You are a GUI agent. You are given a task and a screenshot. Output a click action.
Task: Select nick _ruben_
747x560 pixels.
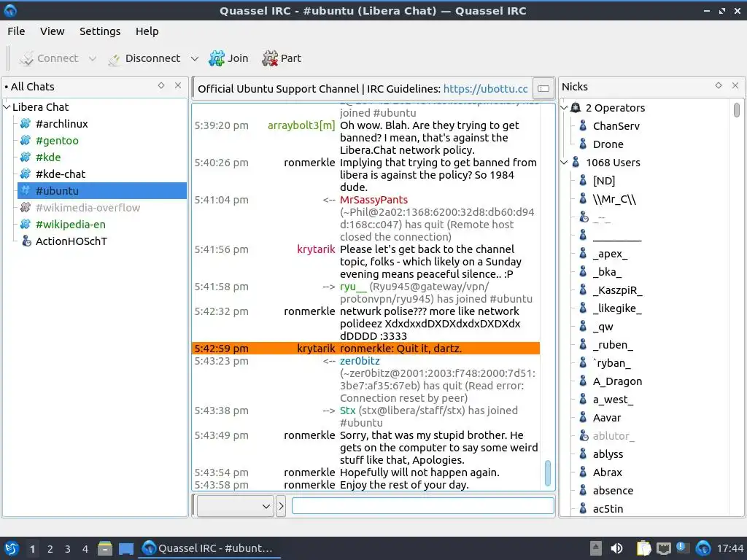(613, 345)
